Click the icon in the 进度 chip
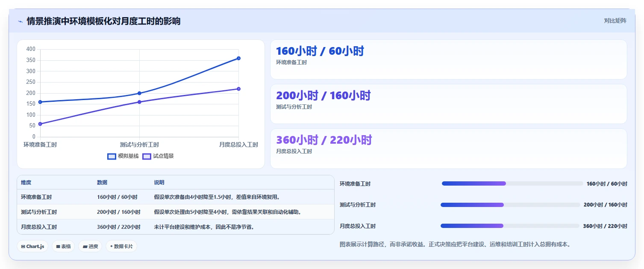Viewport: 644px width, 269px height. 85,247
